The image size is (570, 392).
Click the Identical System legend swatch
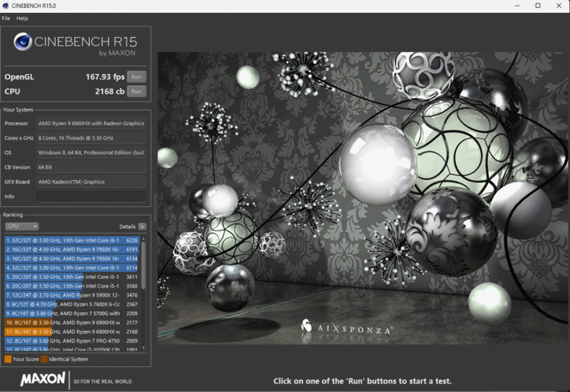[44, 359]
